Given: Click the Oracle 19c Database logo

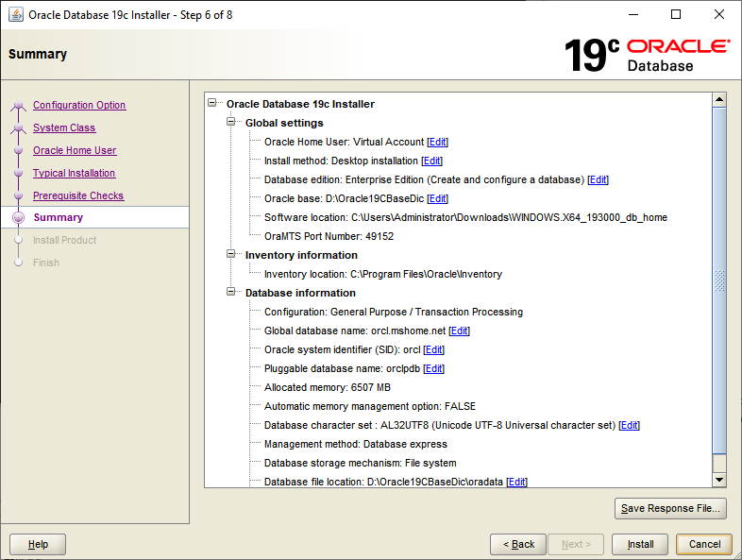Looking at the screenshot, I should click(x=647, y=55).
